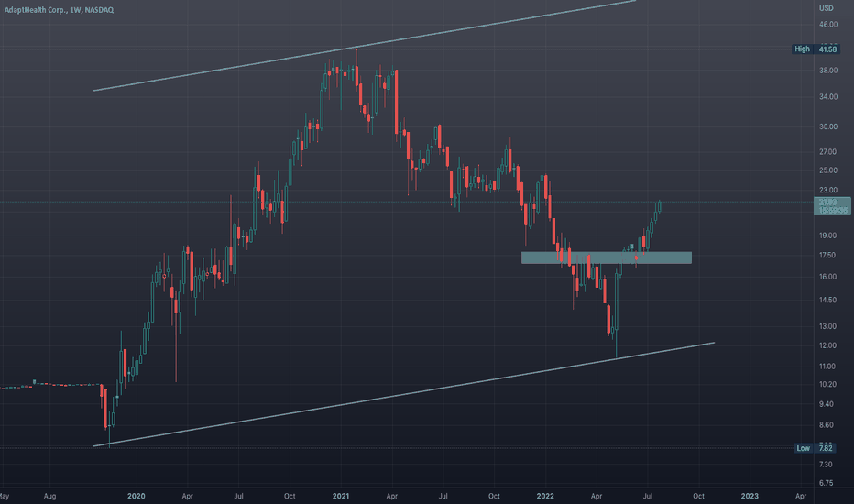This screenshot has width=854, height=504.
Task: Click the 11.00 price axis label
Action: pyautogui.click(x=827, y=367)
